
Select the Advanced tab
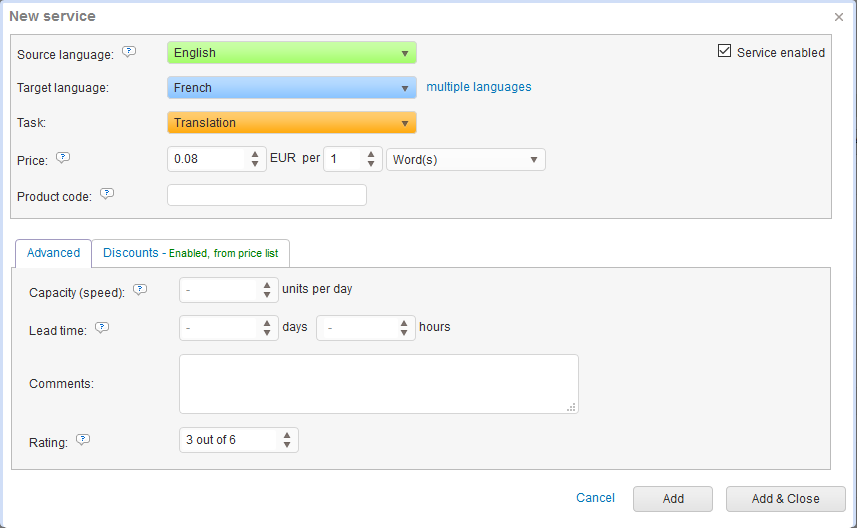53,253
